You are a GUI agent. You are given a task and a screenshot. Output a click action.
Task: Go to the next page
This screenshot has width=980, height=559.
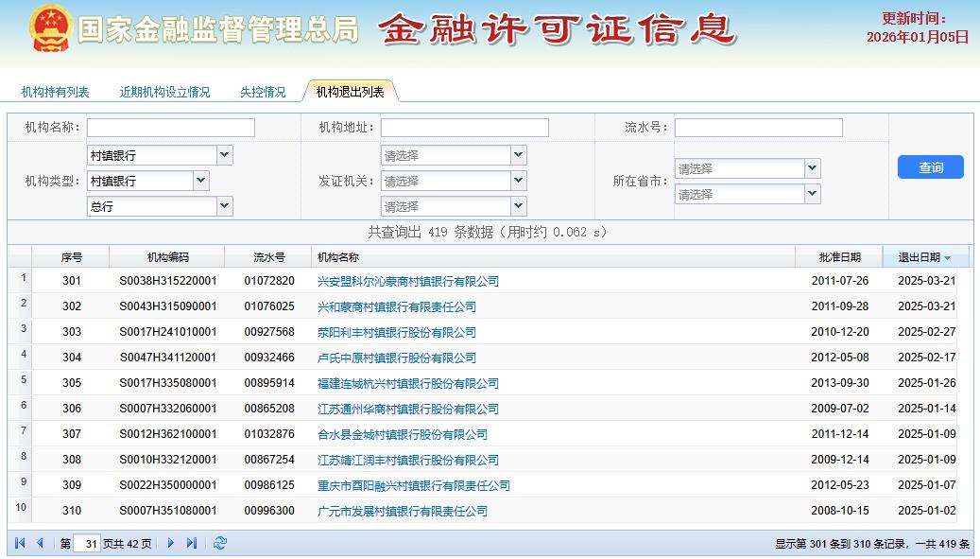pyautogui.click(x=169, y=544)
